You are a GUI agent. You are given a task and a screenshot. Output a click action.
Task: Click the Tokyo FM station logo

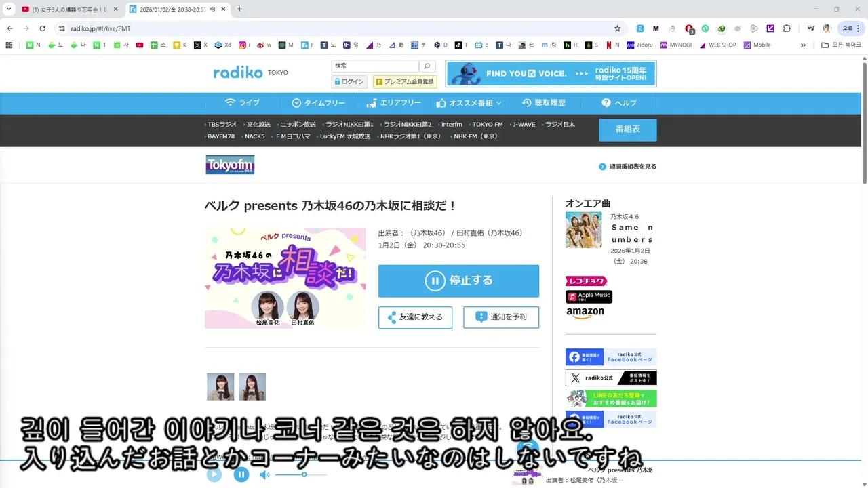[230, 165]
